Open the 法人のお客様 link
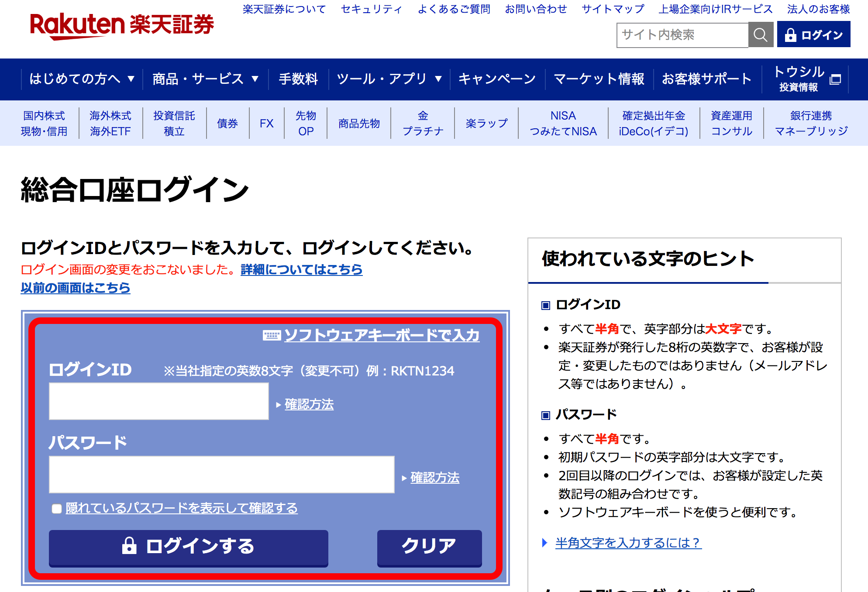Image resolution: width=868 pixels, height=592 pixels. (819, 9)
